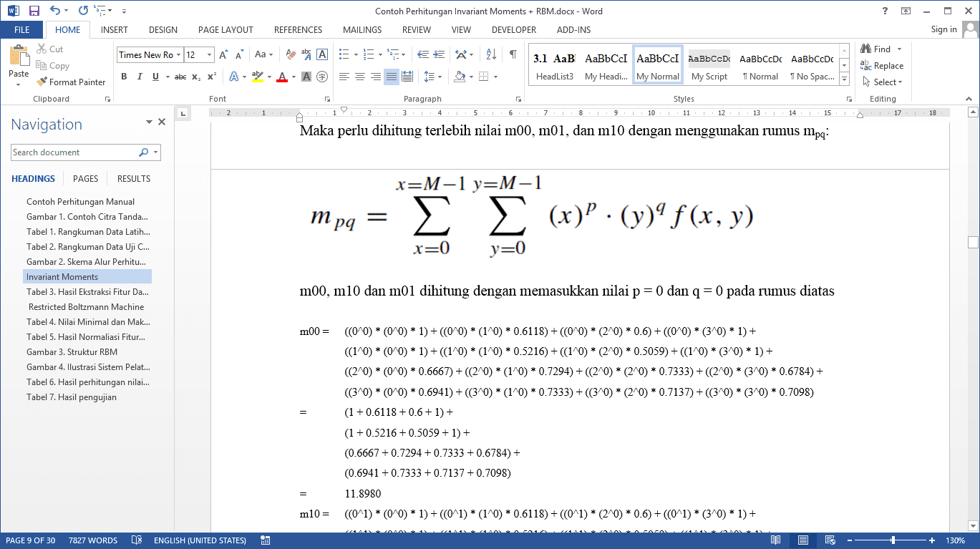Open the PAGE LAYOUT ribbon tab
This screenshot has height=549, width=980.
(x=225, y=30)
